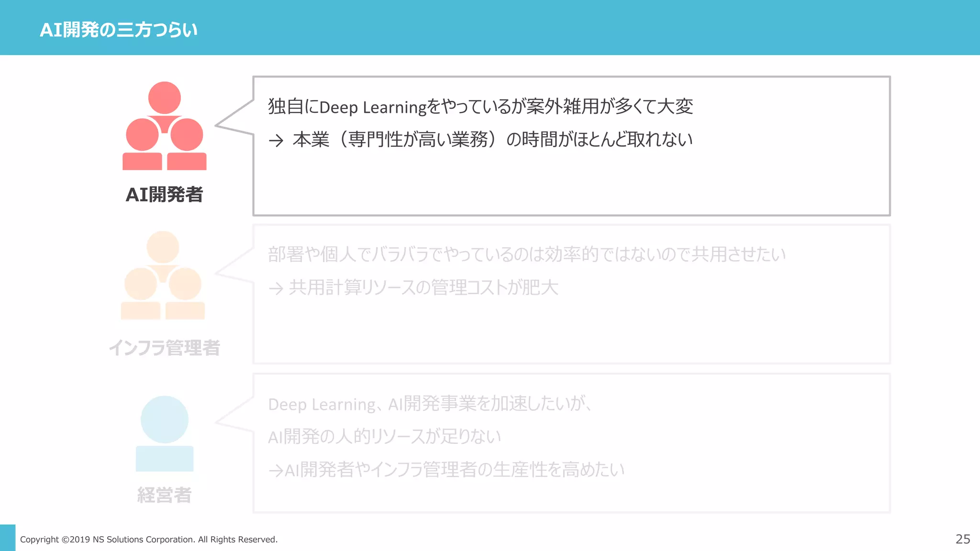Click the line Deep Learning、AI開発事業を加速したいが、
Screen dimensions: 980x551
431,404
